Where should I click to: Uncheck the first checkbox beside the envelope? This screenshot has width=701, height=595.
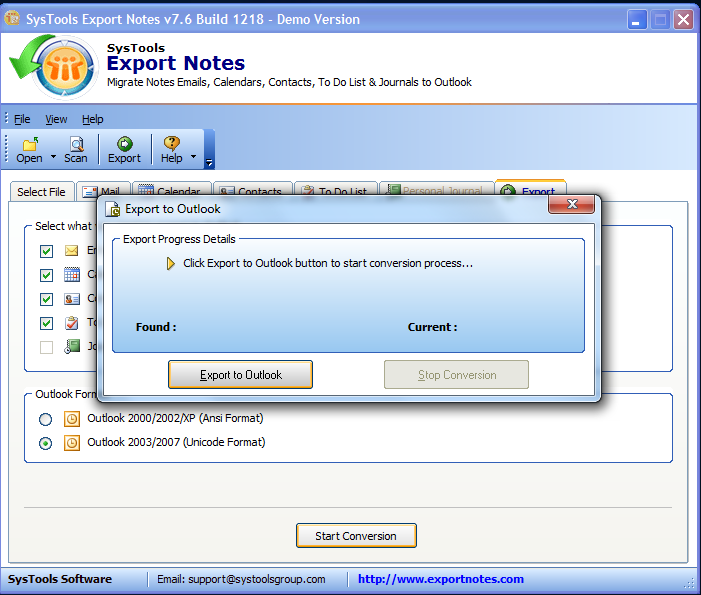click(x=46, y=251)
